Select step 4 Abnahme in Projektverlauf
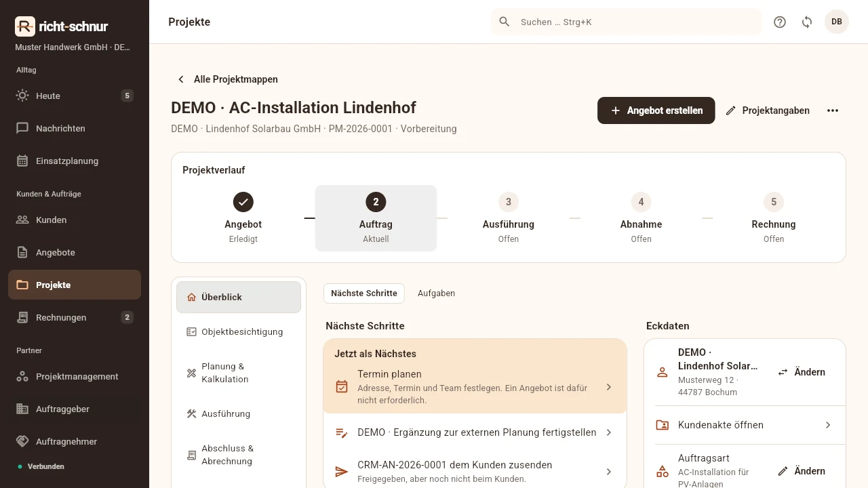This screenshot has width=868, height=488. pos(641,218)
